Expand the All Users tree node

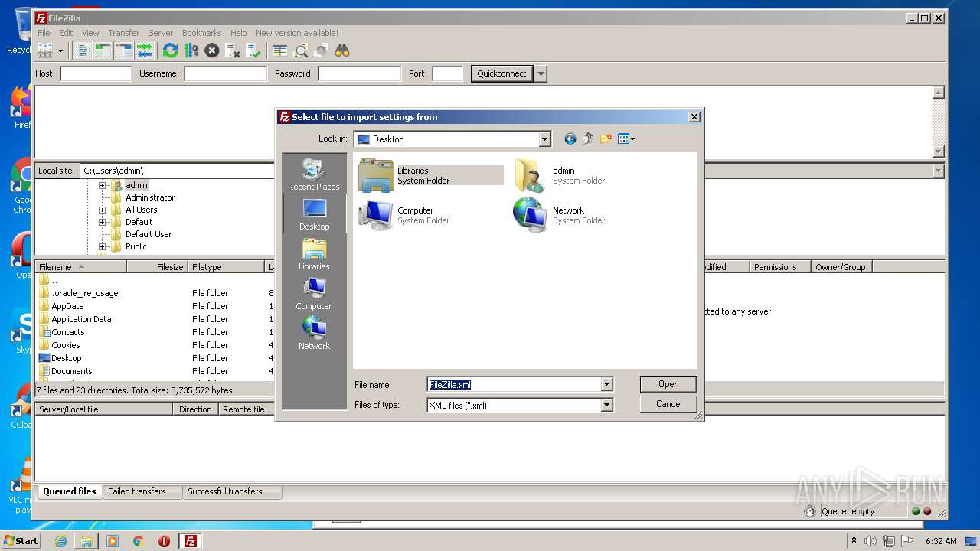pyautogui.click(x=102, y=210)
